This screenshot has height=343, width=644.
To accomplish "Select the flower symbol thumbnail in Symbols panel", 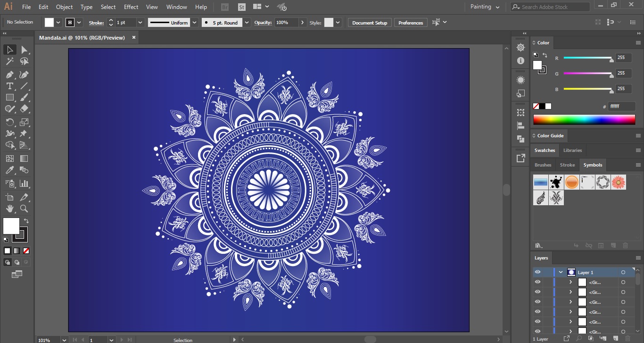I will (x=619, y=182).
